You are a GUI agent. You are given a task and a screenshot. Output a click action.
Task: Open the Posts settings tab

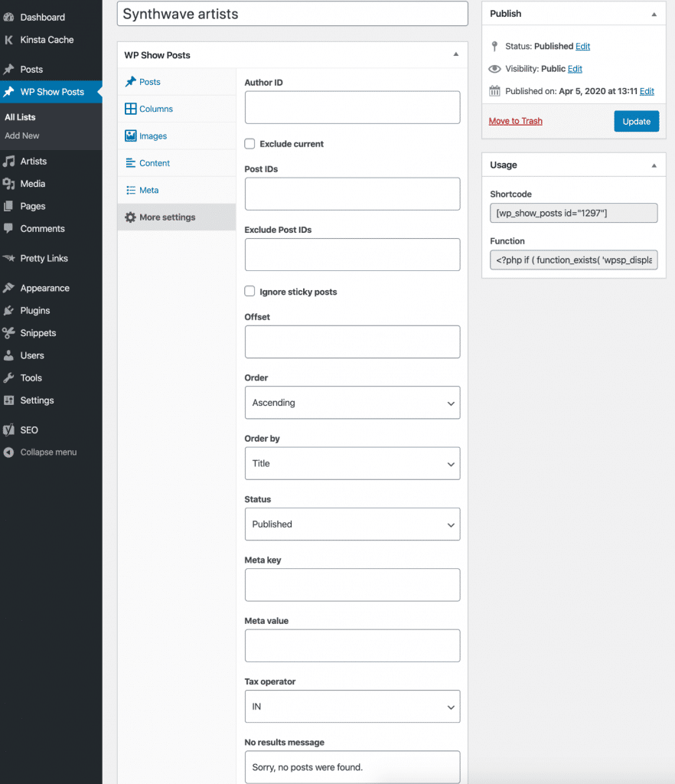[176, 81]
